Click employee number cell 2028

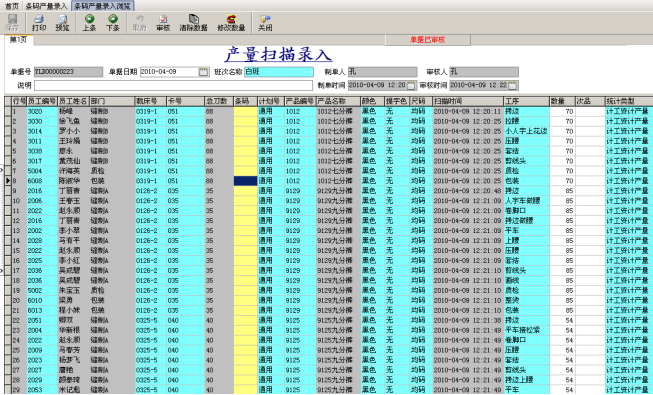42,240
